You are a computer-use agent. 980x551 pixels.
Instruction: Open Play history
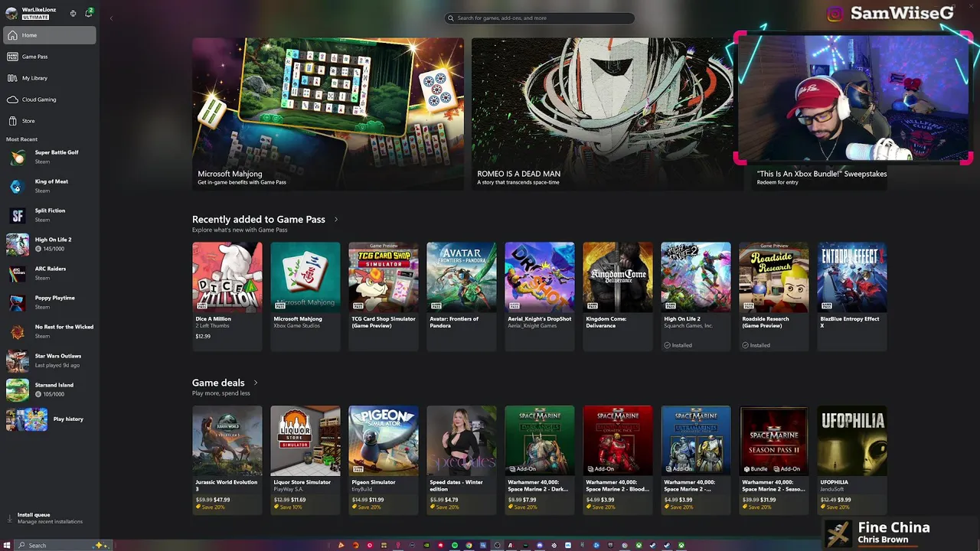[50, 419]
